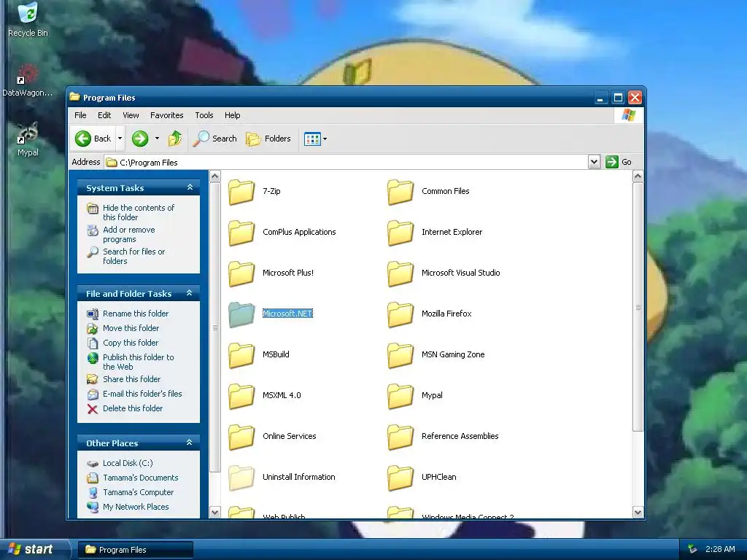
Task: Open the Views icon menu
Action: coord(315,139)
